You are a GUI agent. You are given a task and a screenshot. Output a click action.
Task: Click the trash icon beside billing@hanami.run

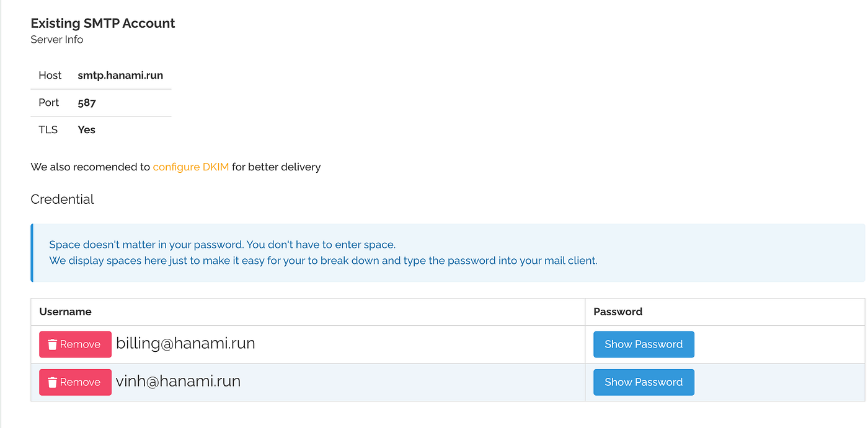(53, 344)
